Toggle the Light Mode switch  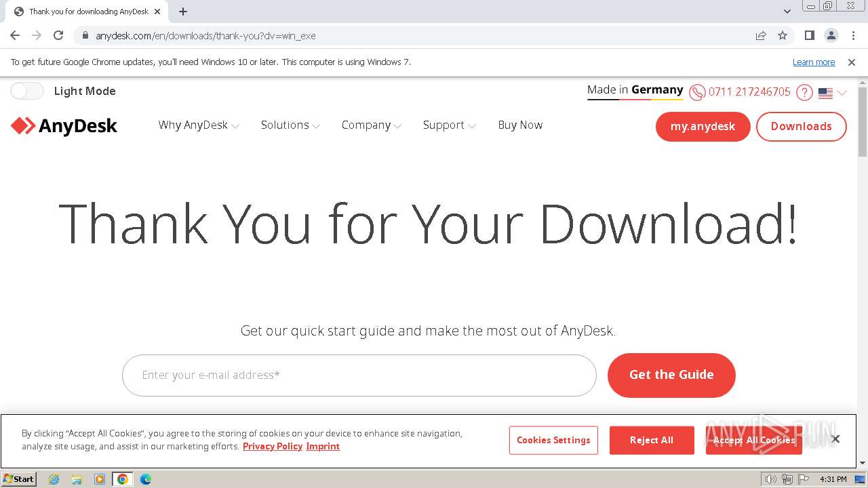click(27, 91)
